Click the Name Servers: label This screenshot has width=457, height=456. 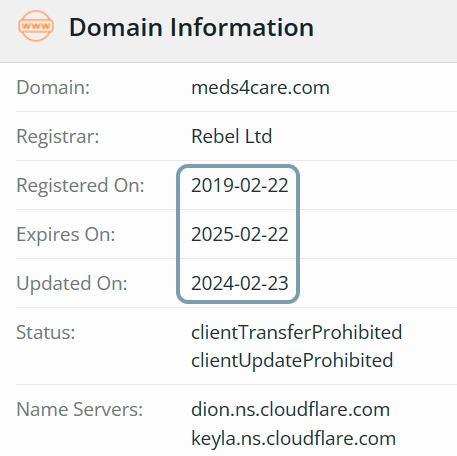80,409
